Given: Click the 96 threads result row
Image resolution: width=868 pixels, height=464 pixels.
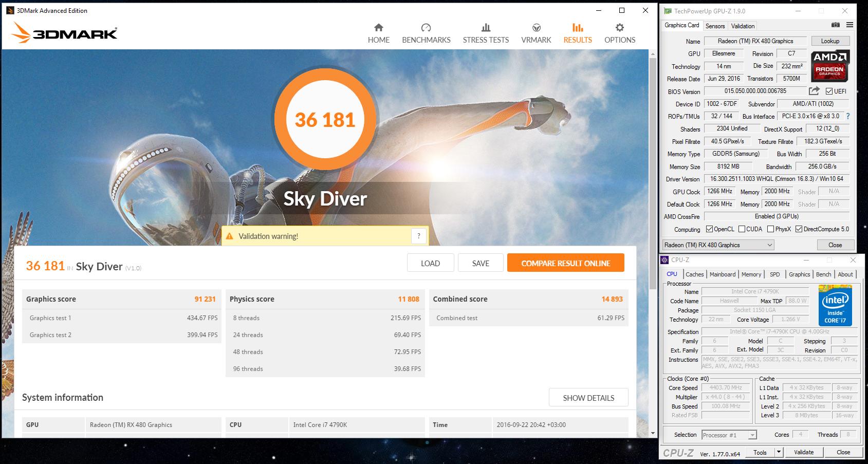Looking at the screenshot, I should [325, 369].
